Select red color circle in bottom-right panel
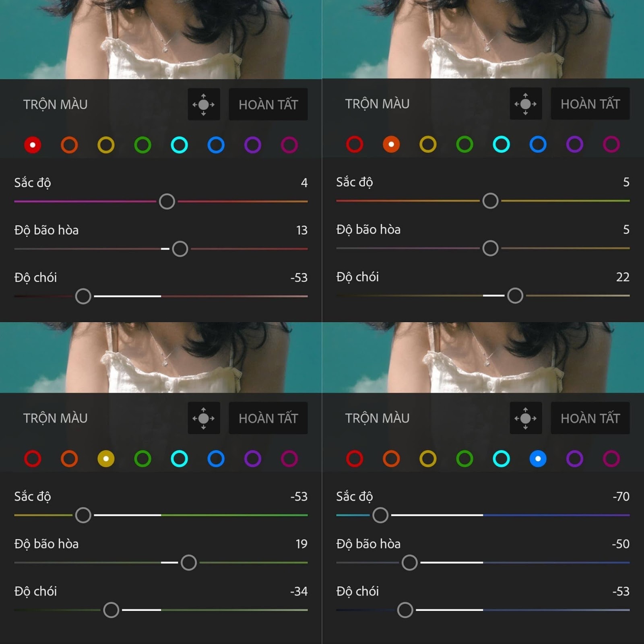The width and height of the screenshot is (644, 644). (355, 458)
